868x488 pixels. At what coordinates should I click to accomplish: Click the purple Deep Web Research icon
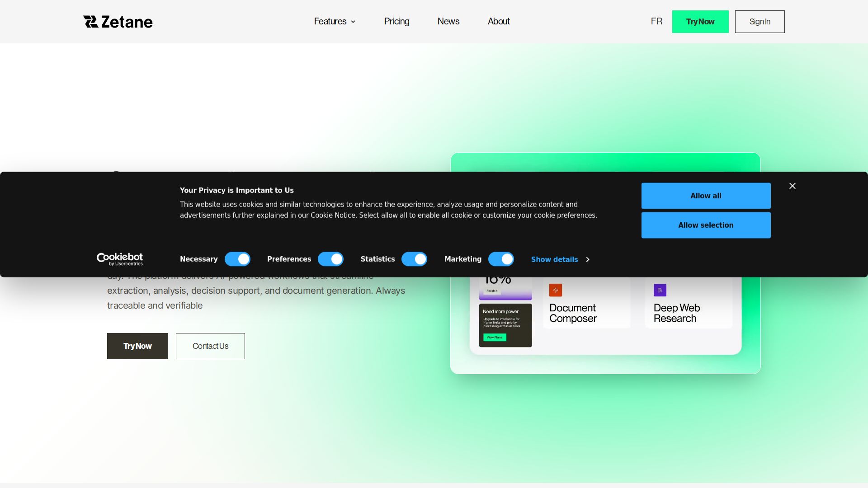click(660, 290)
